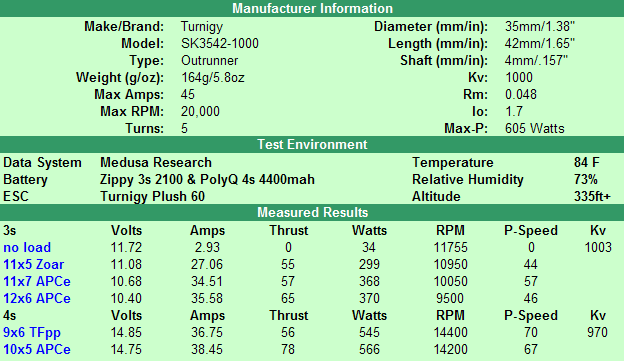Select the weight value '164g/5.8oz'
624x361 pixels.
click(213, 78)
